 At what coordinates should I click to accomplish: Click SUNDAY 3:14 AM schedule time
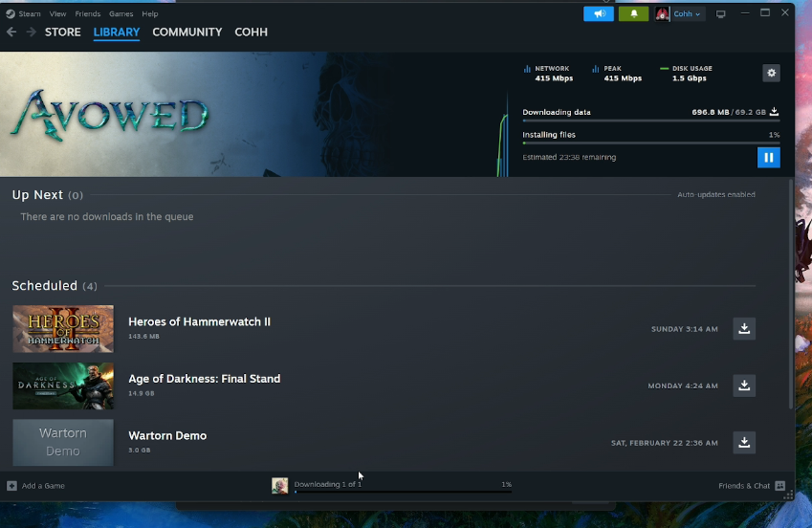(685, 329)
